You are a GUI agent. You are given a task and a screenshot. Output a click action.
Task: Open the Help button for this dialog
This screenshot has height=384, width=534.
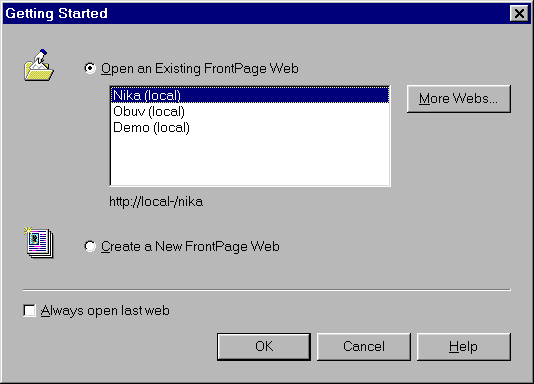[464, 347]
